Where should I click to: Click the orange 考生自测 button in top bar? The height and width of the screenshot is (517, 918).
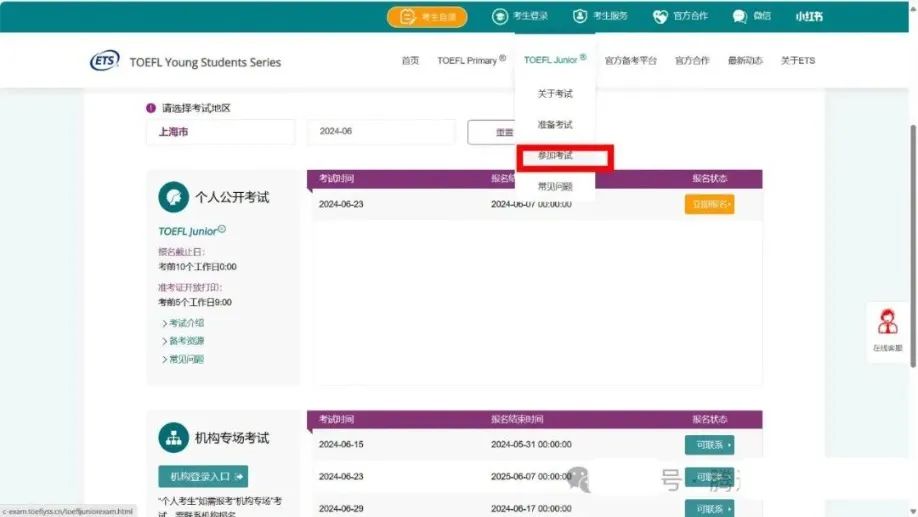tap(427, 17)
